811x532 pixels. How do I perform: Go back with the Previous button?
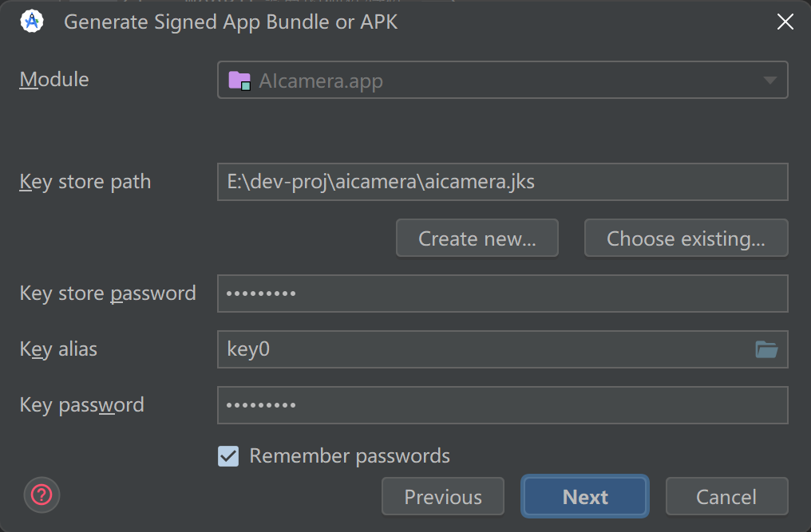pos(443,497)
